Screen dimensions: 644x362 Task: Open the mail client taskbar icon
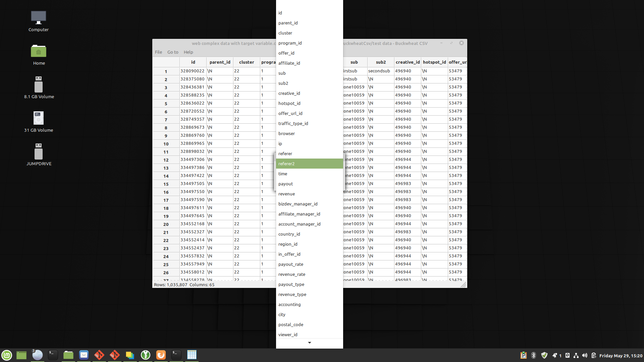pos(84,355)
